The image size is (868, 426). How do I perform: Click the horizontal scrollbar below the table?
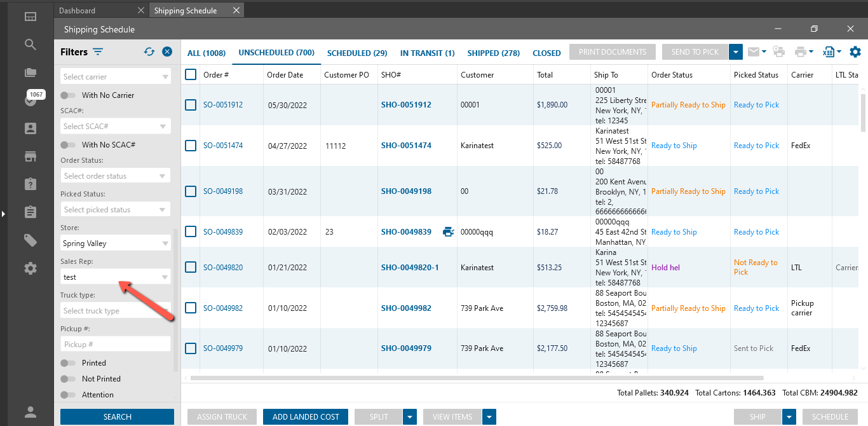pyautogui.click(x=477, y=378)
